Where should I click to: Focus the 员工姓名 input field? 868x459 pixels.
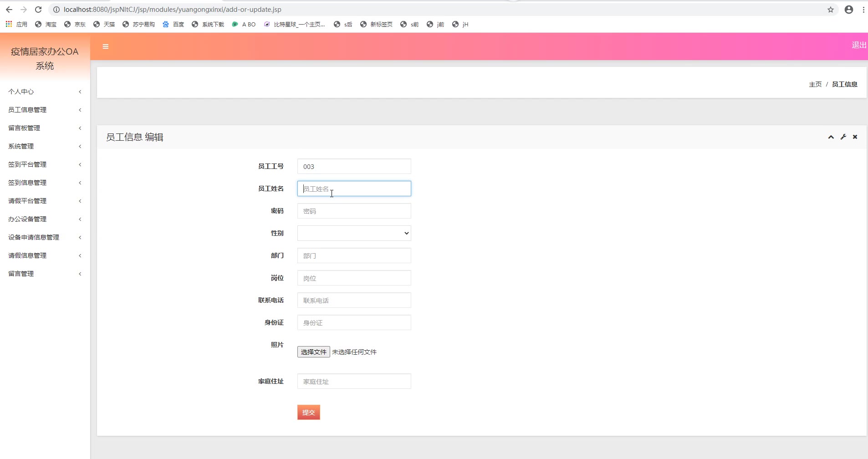(x=354, y=189)
